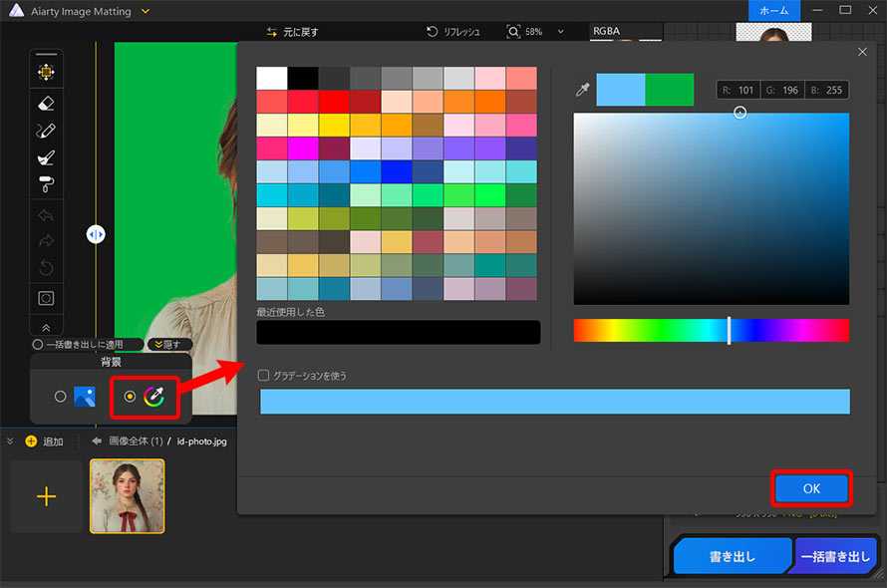This screenshot has height=588, width=887.
Task: Select the Pen drawing tool
Action: tap(46, 131)
